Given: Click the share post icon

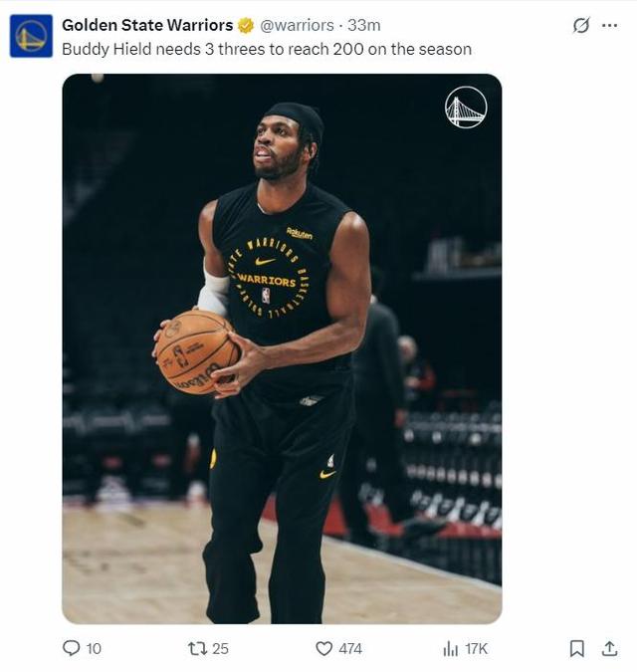Looking at the screenshot, I should coord(609,648).
